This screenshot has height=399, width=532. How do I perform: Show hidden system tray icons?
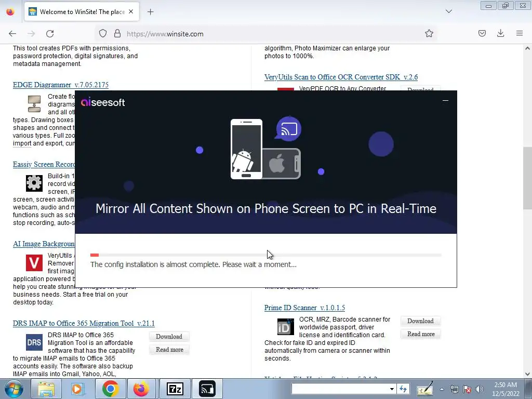tap(442, 389)
